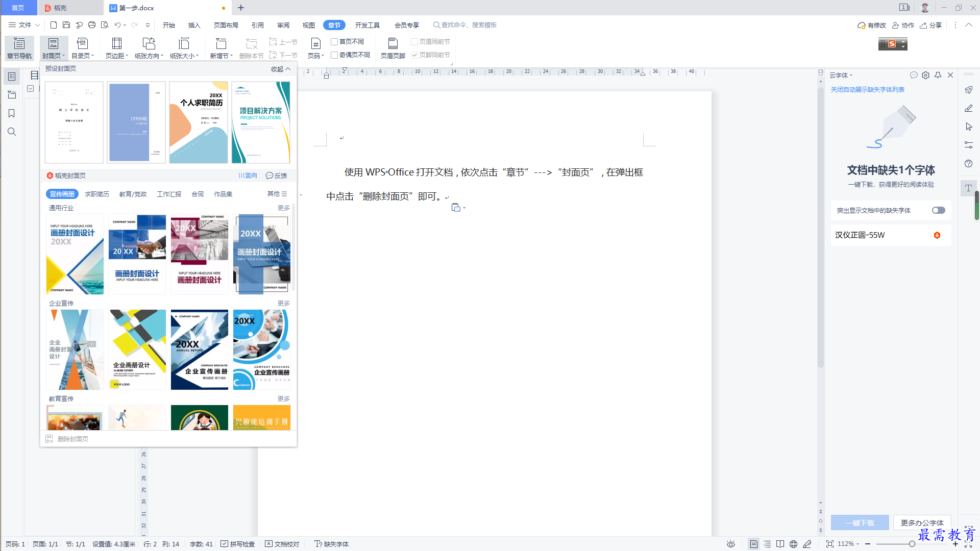Click the print preview icon in the quick toolbar
The image size is (980, 551).
(x=105, y=25)
